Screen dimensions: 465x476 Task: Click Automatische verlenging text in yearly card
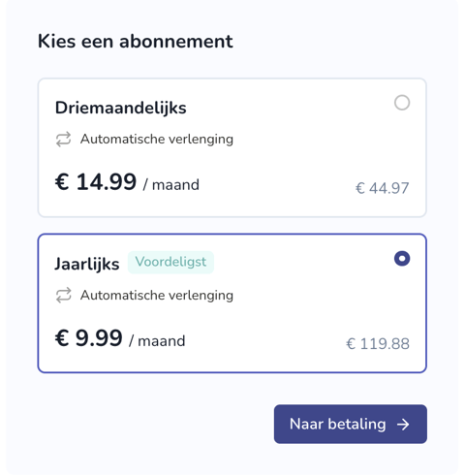pos(157,296)
